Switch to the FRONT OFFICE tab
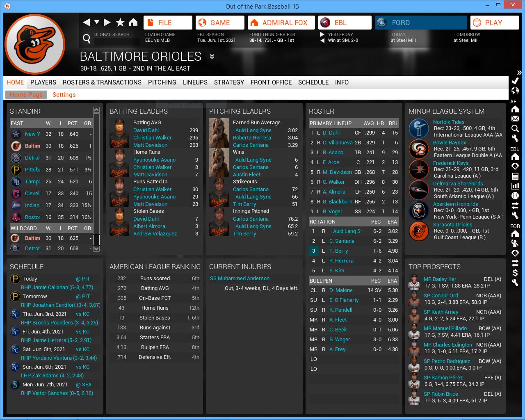Image resolution: width=525 pixels, height=420 pixels. click(271, 82)
